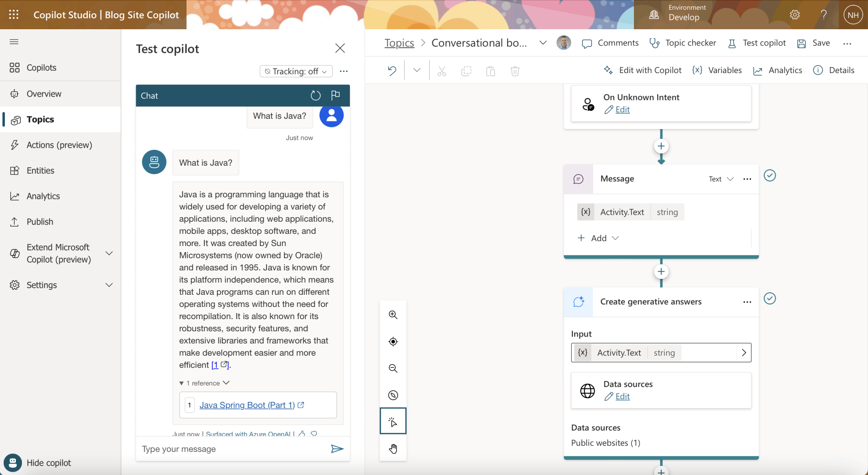
Task: Click the focus-to-center canvas icon
Action: point(393,341)
